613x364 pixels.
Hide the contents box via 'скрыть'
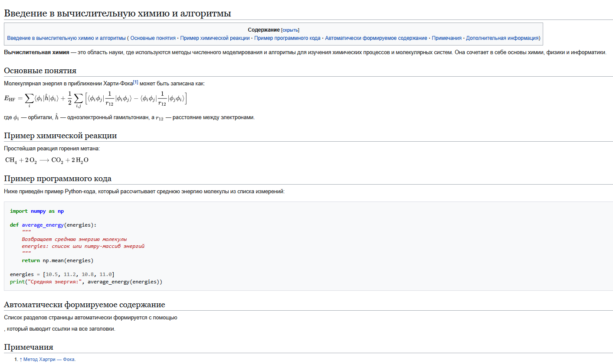coord(290,30)
